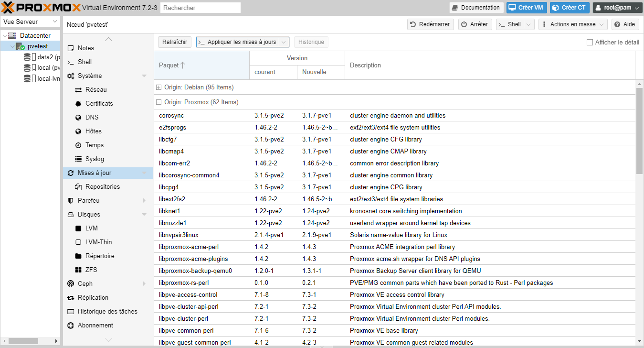Image resolution: width=644 pixels, height=348 pixels.
Task: Open Syslog list icon entry
Action: (x=78, y=159)
